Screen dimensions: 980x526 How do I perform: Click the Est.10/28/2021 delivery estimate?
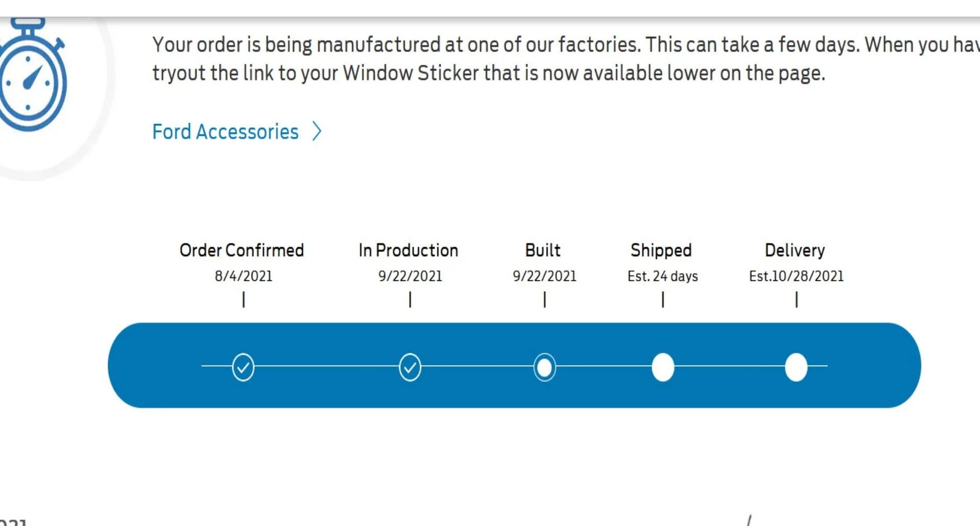coord(796,276)
